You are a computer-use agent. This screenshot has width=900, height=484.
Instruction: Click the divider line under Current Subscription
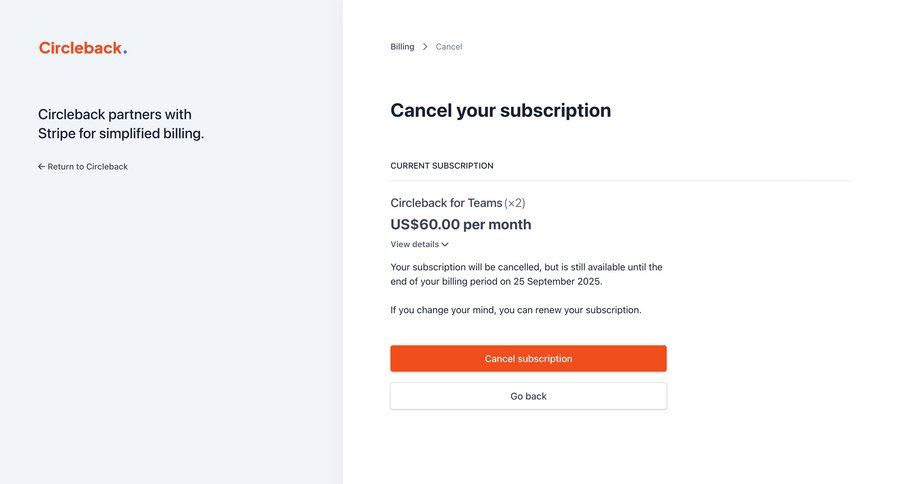pyautogui.click(x=620, y=181)
